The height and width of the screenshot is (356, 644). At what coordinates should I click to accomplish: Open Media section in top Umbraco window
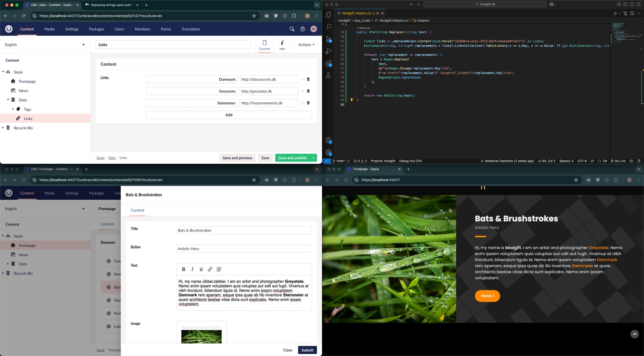(x=49, y=29)
